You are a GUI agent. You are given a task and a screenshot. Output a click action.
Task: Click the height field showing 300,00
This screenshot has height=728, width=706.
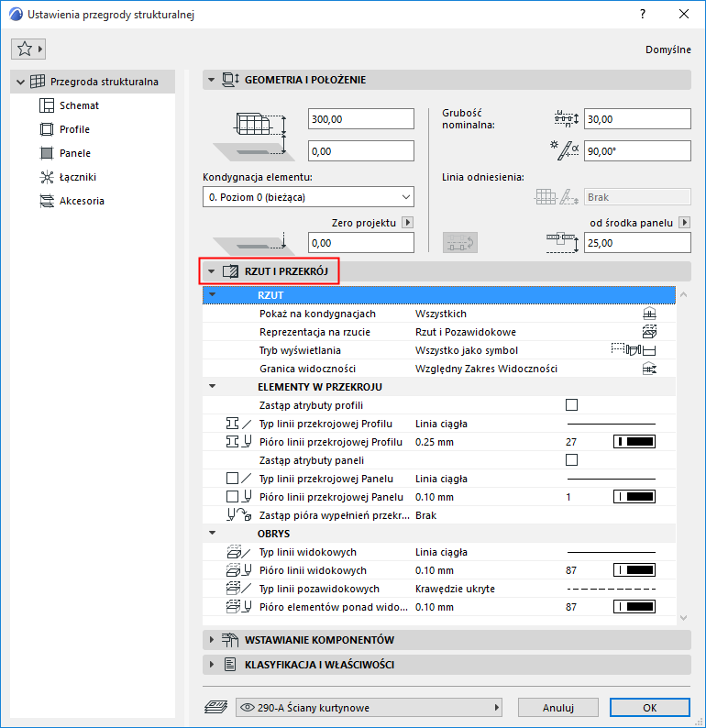(x=361, y=119)
